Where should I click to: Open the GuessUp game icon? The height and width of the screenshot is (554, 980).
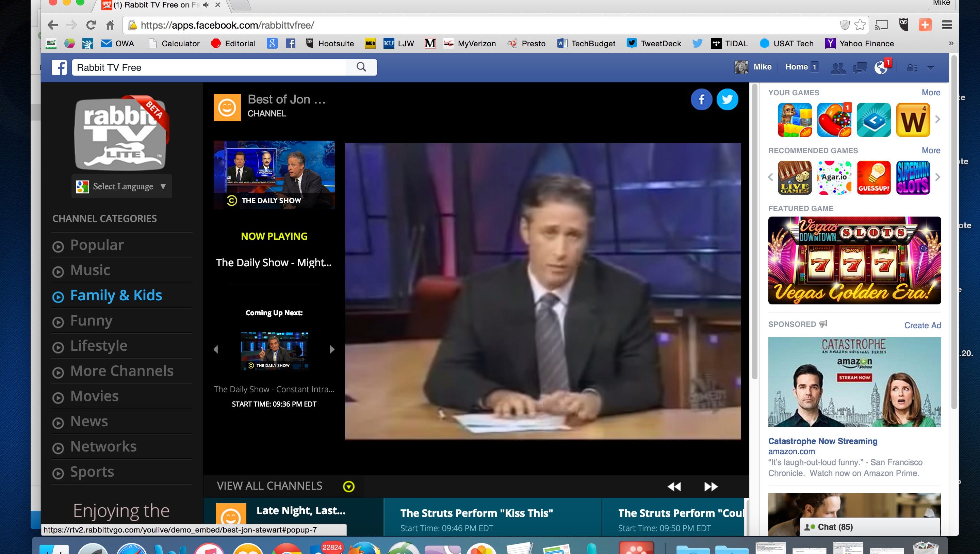[873, 177]
